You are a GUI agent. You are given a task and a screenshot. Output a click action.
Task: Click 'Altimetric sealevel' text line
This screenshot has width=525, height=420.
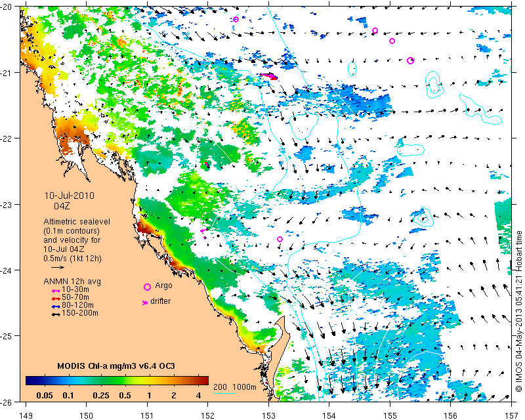tap(77, 222)
